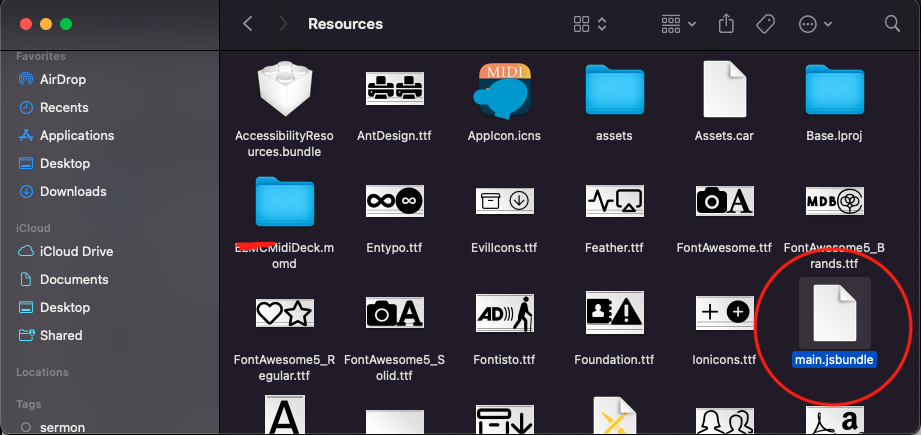This screenshot has height=435, width=921.
Task: Go back with the left chevron
Action: coord(247,24)
